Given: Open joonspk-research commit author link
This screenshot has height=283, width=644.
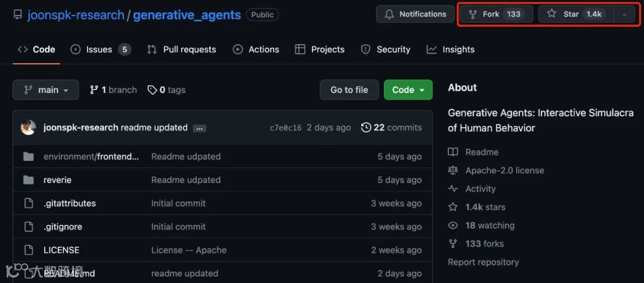Looking at the screenshot, I should click(81, 127).
